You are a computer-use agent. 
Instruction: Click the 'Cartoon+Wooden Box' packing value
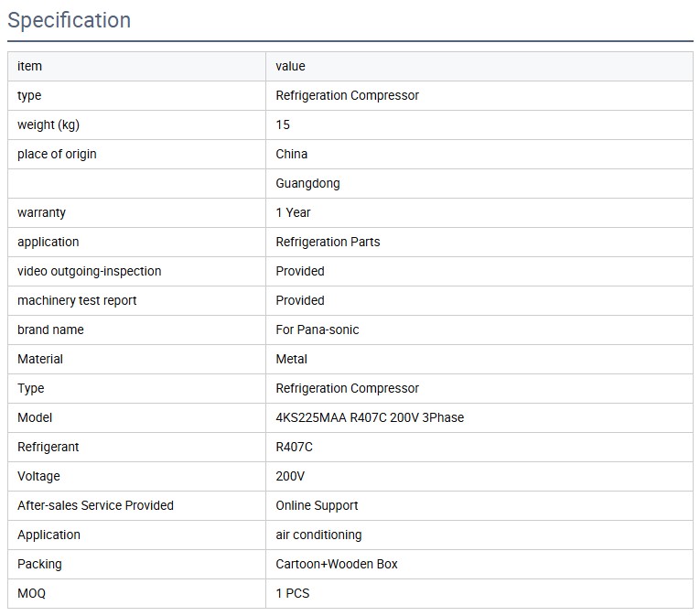[x=337, y=564]
